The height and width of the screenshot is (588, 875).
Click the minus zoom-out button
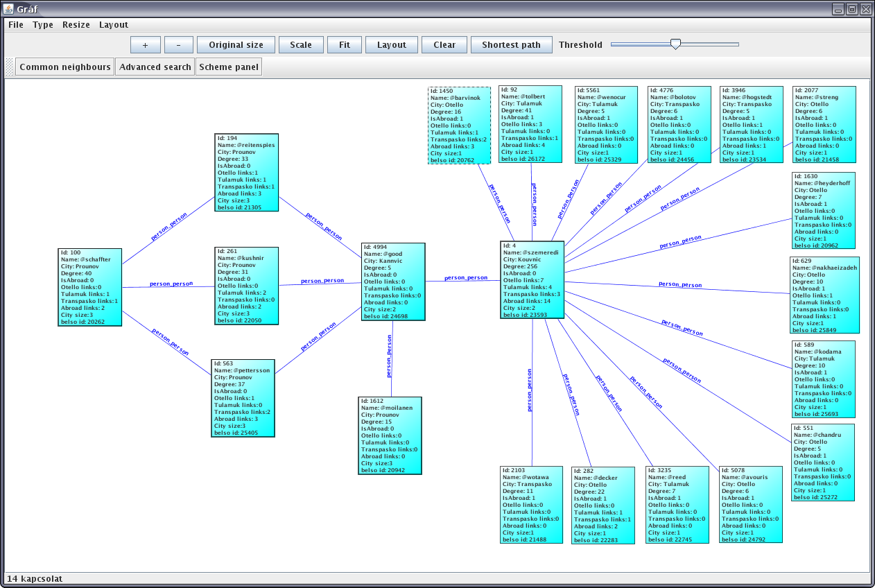pyautogui.click(x=179, y=45)
